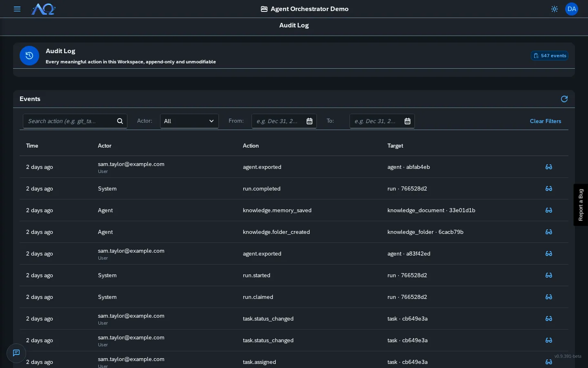The width and height of the screenshot is (588, 368).
Task: Click the Action column header
Action: 251,146
